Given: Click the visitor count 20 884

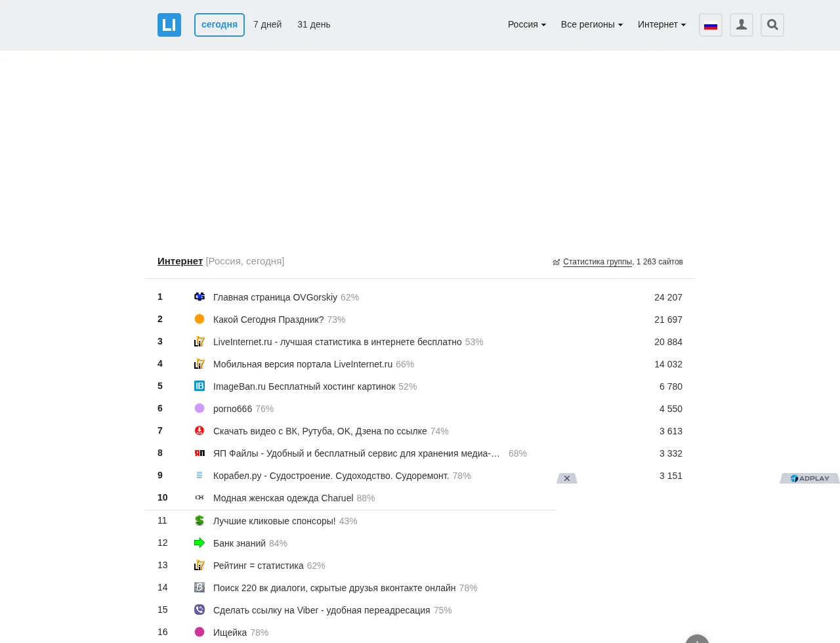Looking at the screenshot, I should point(668,342).
